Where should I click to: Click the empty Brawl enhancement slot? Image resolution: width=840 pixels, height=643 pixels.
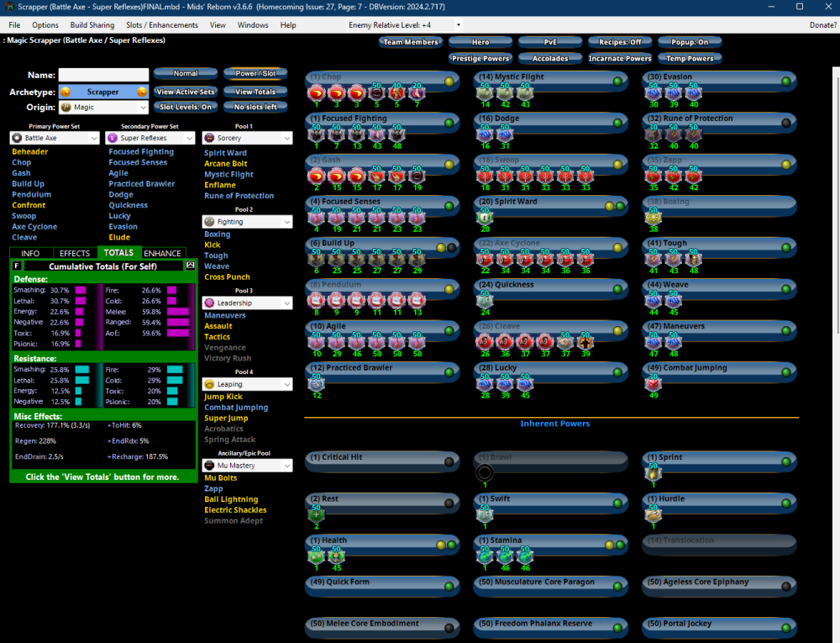coord(485,473)
